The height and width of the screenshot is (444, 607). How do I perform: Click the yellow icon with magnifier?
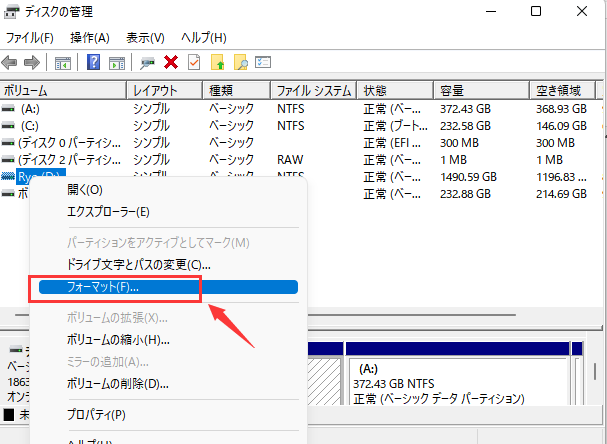tap(240, 62)
